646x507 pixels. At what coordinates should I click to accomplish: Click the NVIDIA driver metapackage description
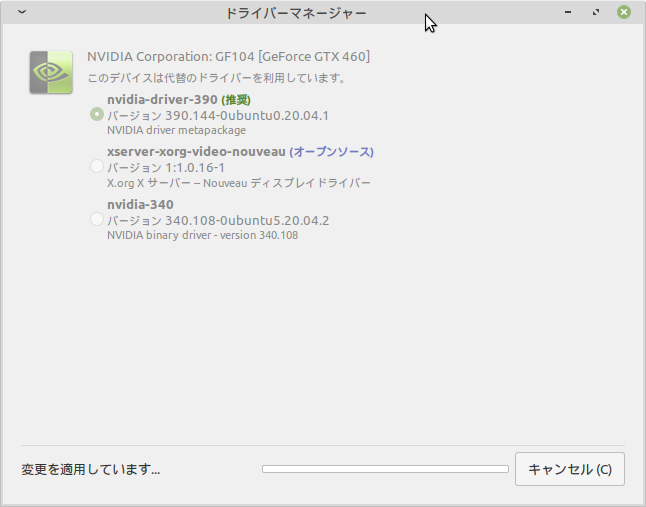pyautogui.click(x=176, y=130)
